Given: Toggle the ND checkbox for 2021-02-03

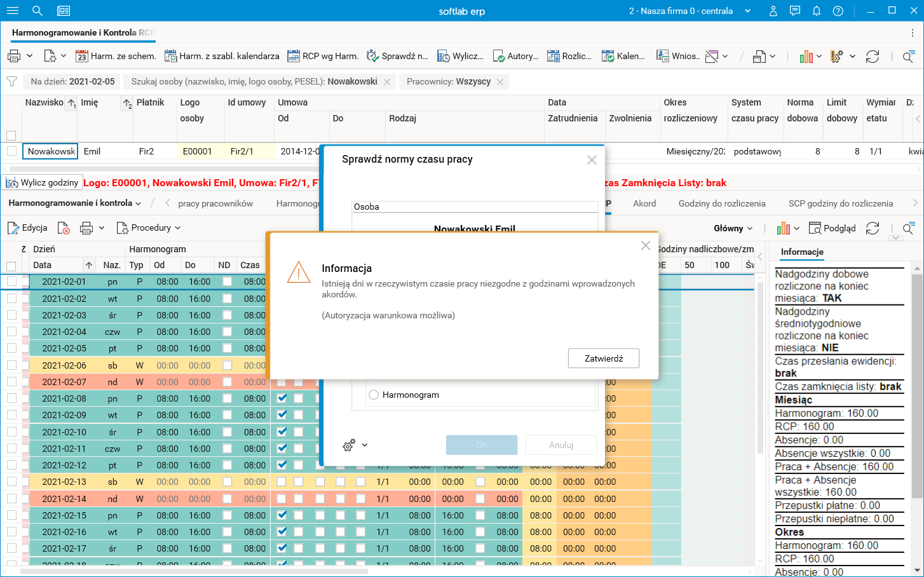Looking at the screenshot, I should (227, 315).
